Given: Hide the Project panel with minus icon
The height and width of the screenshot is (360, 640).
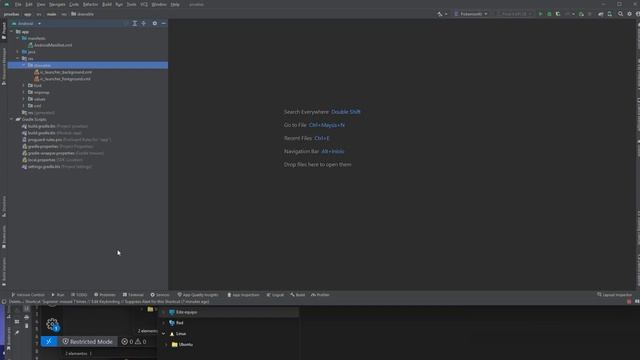Looking at the screenshot, I should 163,24.
